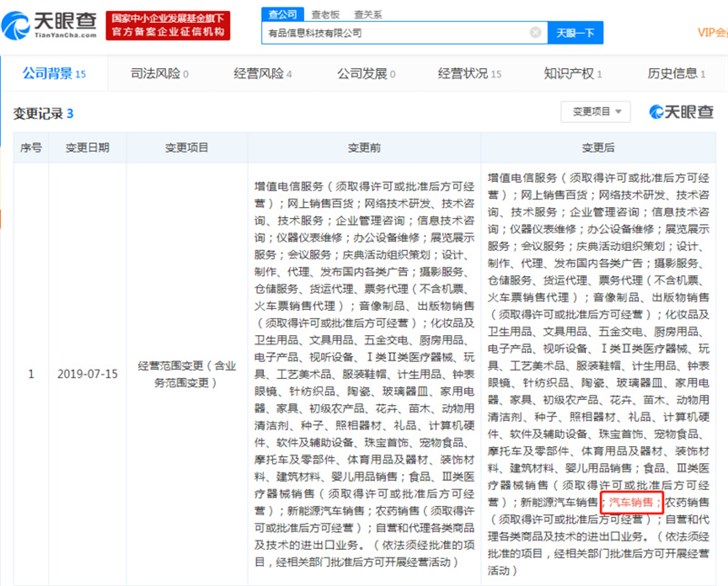728x586 pixels.
Task: Open the 变更项目 filter dropdown
Action: coord(596,111)
